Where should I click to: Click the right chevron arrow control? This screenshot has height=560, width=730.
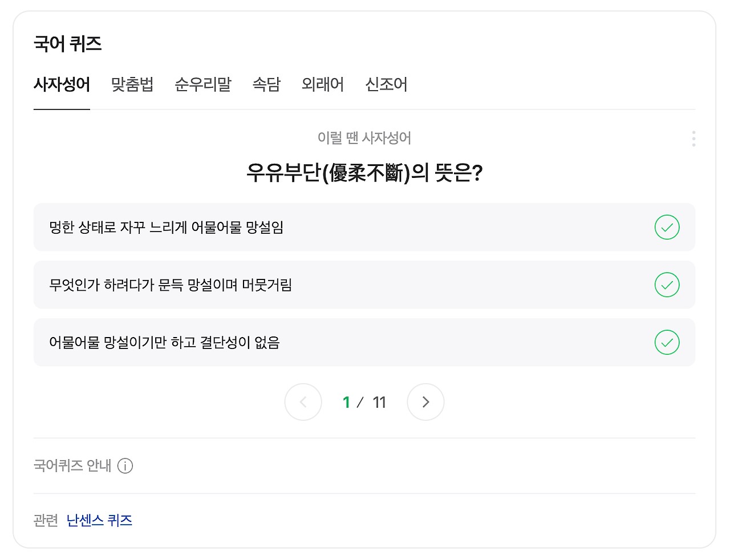(x=425, y=402)
